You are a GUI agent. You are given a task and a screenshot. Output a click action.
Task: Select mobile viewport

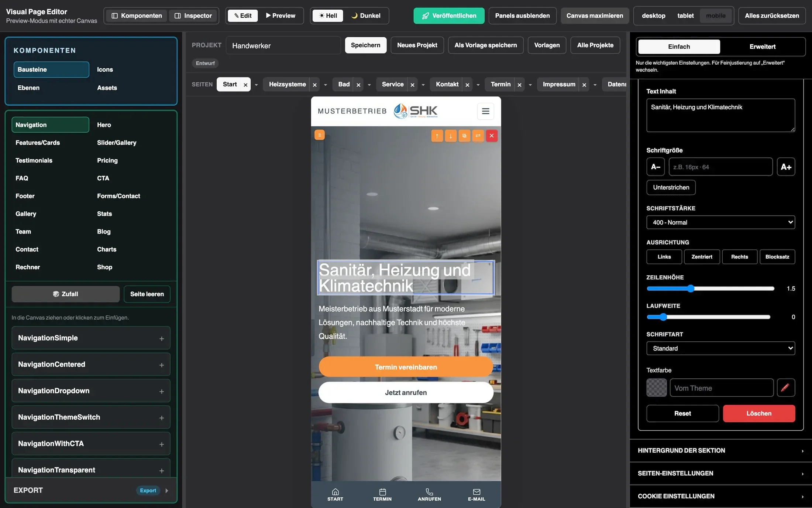pyautogui.click(x=716, y=16)
